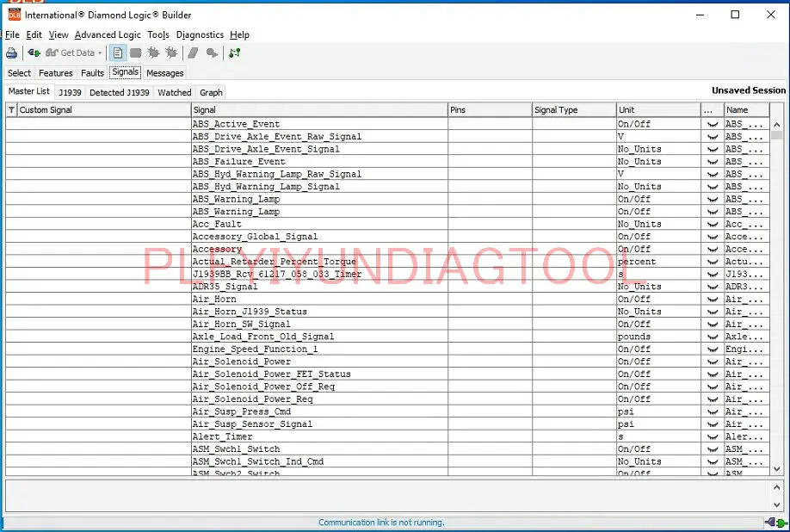Click the lower message pane scroll down arrow

tap(776, 504)
